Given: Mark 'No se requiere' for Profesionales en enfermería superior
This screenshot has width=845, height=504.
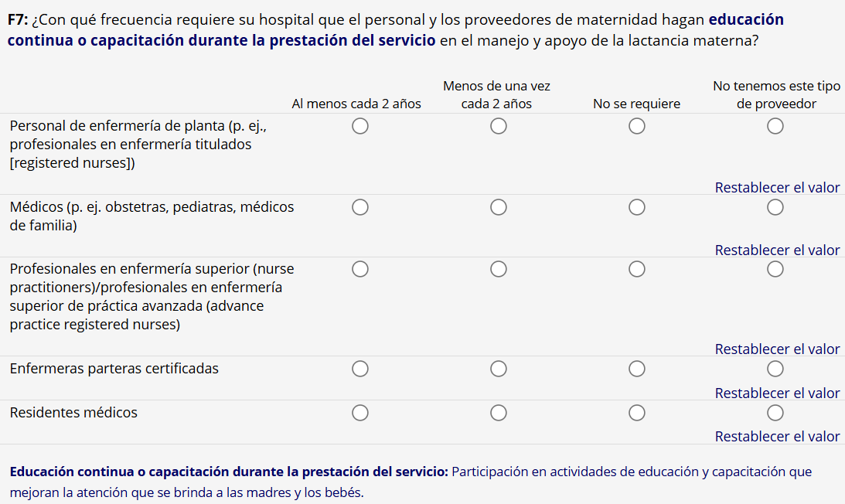Looking at the screenshot, I should click(x=636, y=269).
